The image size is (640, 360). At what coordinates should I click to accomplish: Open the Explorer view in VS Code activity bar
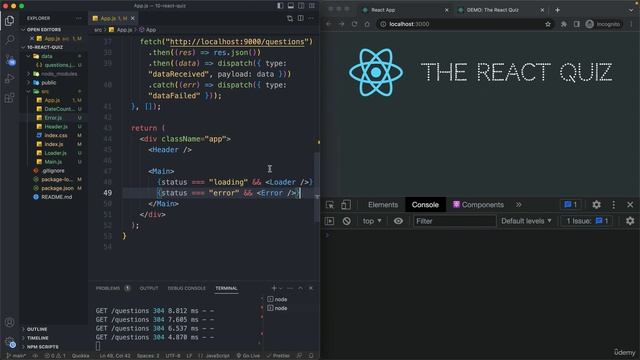point(9,20)
